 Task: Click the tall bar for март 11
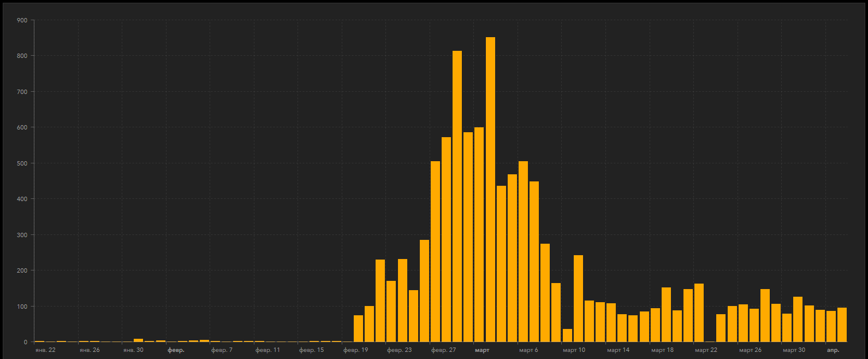578,298
